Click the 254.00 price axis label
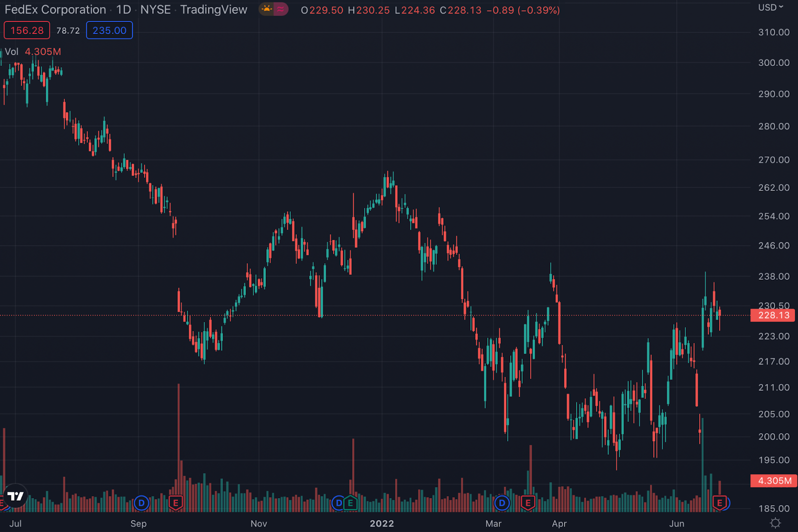The width and height of the screenshot is (798, 532). coord(774,216)
